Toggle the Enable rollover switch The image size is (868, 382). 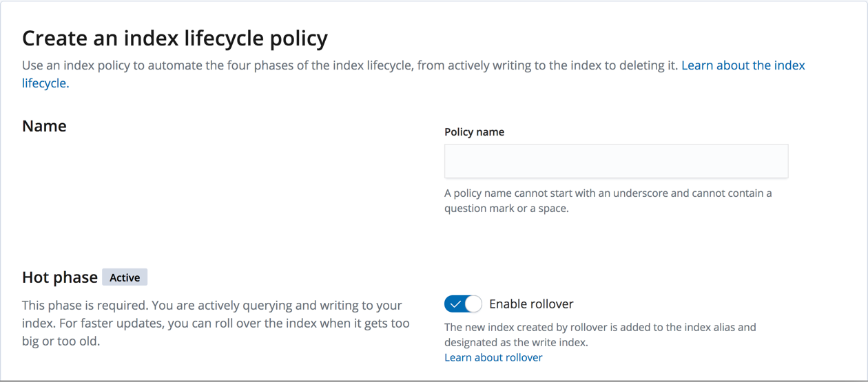[463, 304]
